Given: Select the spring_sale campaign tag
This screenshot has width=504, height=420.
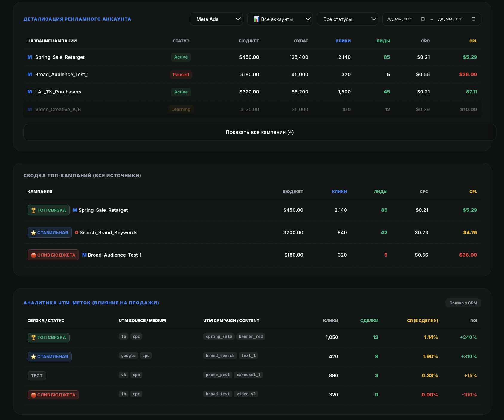Looking at the screenshot, I should coord(219,337).
